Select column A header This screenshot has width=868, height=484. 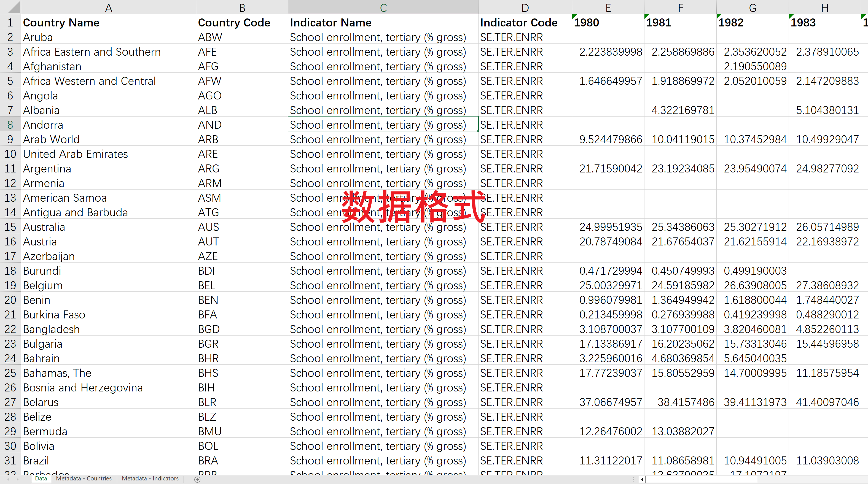[108, 7]
